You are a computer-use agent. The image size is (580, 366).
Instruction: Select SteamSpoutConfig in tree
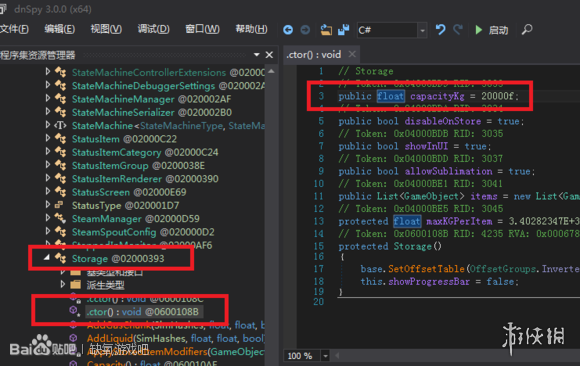point(143,232)
